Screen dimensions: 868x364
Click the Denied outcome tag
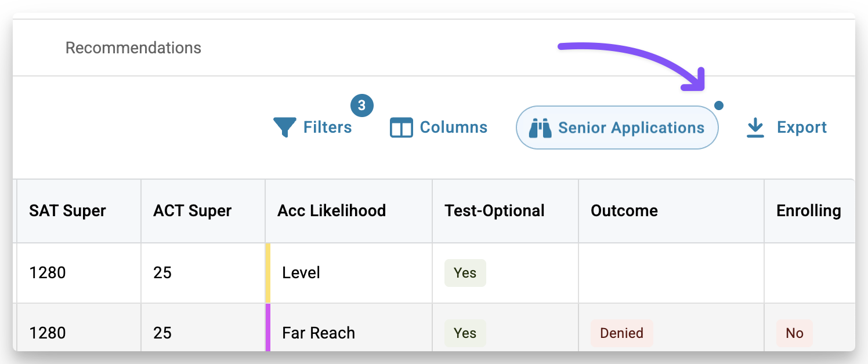[x=622, y=333]
